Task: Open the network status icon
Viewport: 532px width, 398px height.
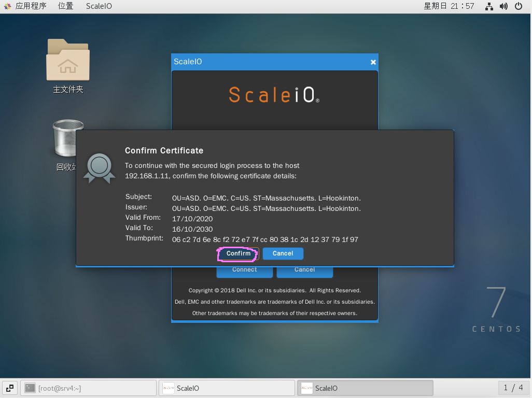Action: point(489,6)
